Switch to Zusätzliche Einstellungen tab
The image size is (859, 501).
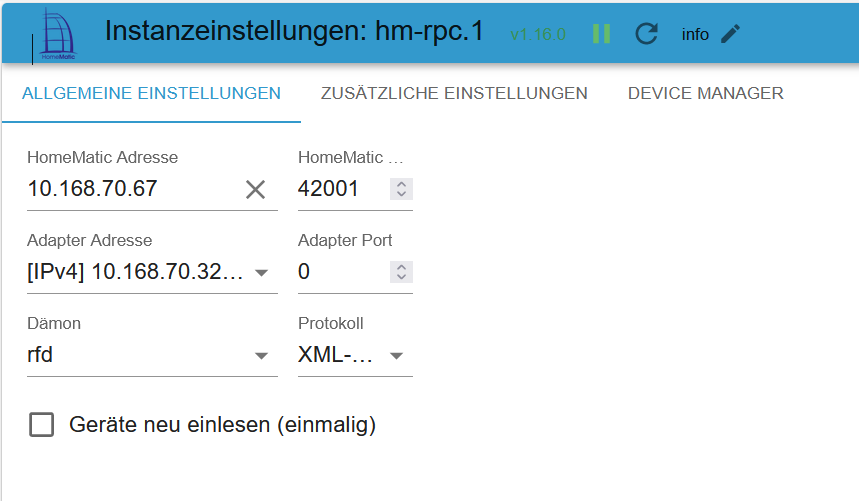point(454,93)
